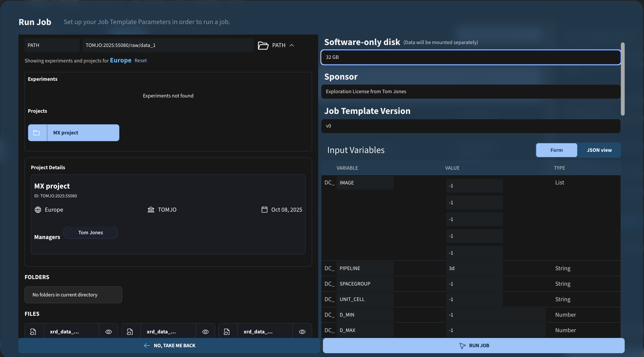Open the Job Template Version v0 dropdown
This screenshot has height=357, width=644.
coord(471,126)
